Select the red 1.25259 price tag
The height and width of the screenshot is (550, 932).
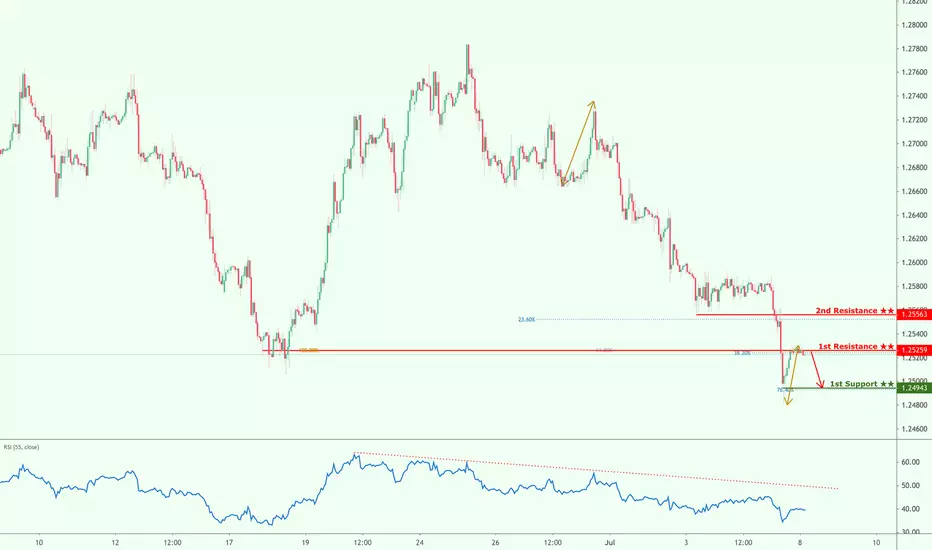click(x=914, y=350)
